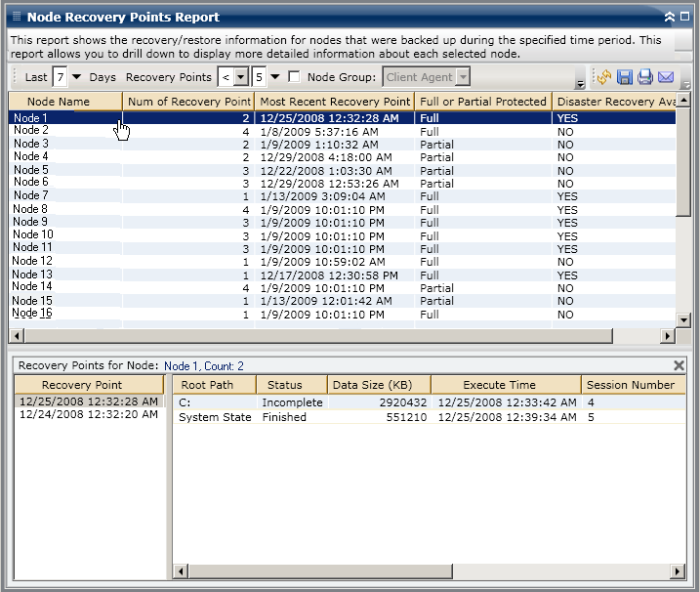Close the Recovery Points for Node pane
The height and width of the screenshot is (592, 700).
tap(679, 365)
